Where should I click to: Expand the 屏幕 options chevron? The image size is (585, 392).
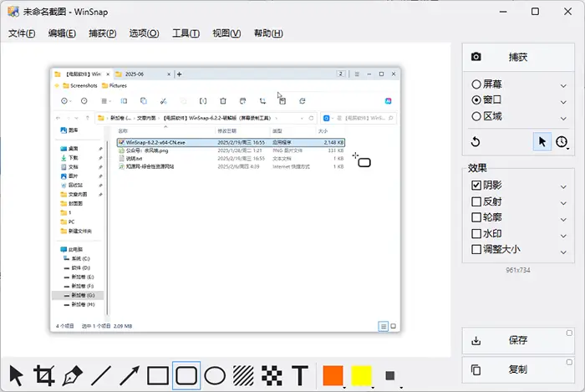coord(563,86)
